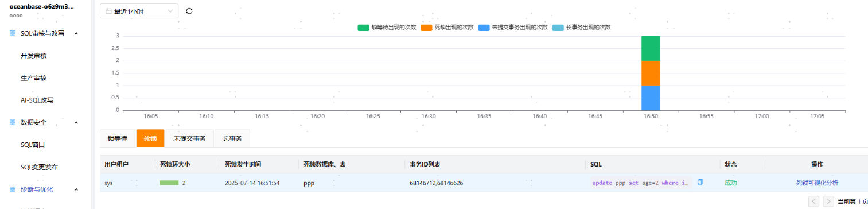The height and width of the screenshot is (209, 868).
Task: Click timestamp 2025-07-14 16:51:54
Action: (252, 183)
